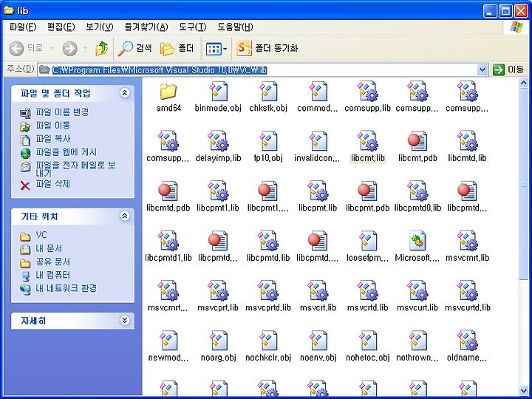Select the libcpmt.pdb file icon
Image resolution: width=532 pixels, height=399 pixels.
pyautogui.click(x=367, y=191)
